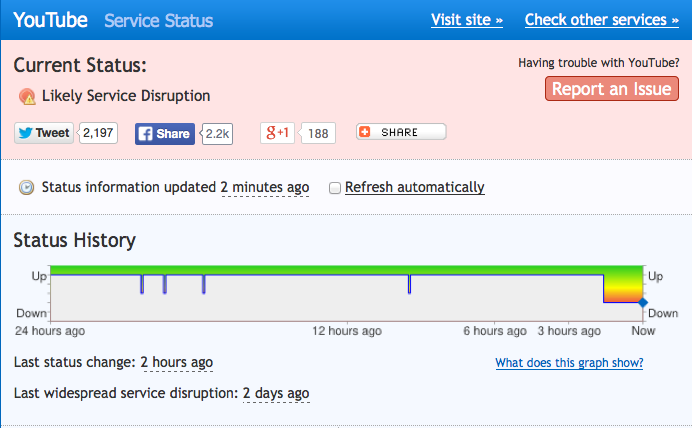Enable the Refresh automatically checkbox
Image resolution: width=692 pixels, height=428 pixels.
tap(335, 188)
